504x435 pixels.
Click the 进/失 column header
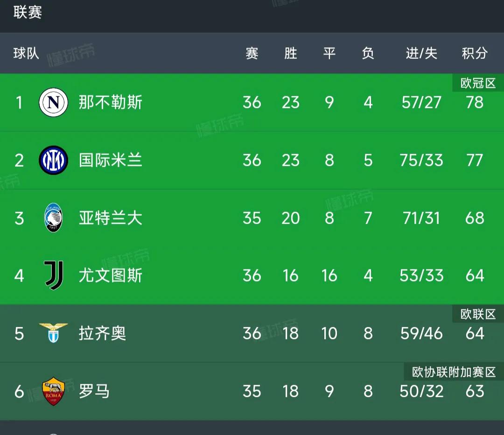click(421, 53)
